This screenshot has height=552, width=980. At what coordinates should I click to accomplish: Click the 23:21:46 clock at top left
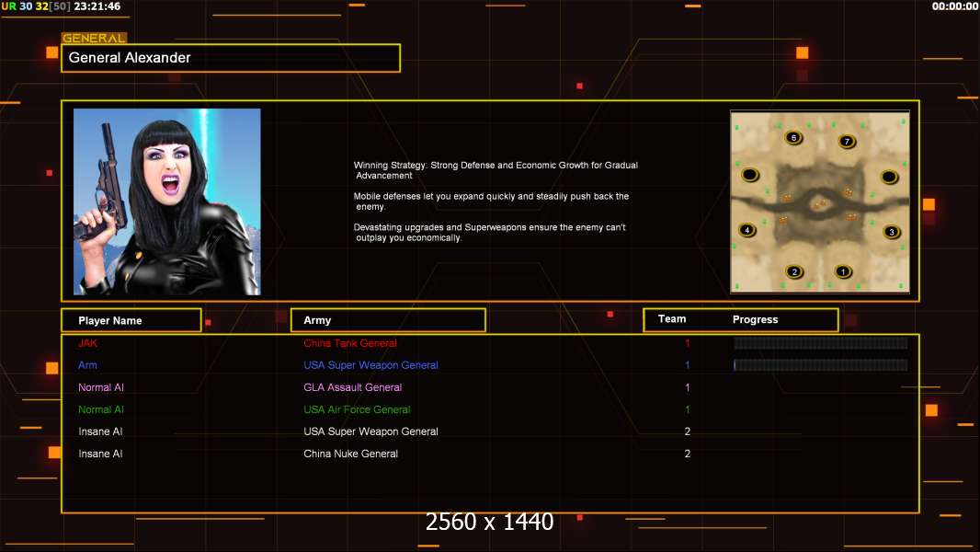pyautogui.click(x=97, y=6)
